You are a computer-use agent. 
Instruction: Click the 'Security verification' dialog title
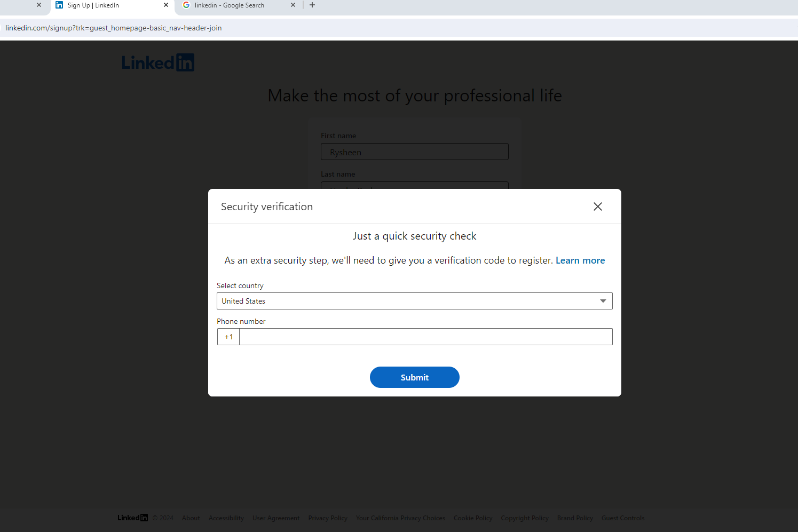pyautogui.click(x=267, y=207)
